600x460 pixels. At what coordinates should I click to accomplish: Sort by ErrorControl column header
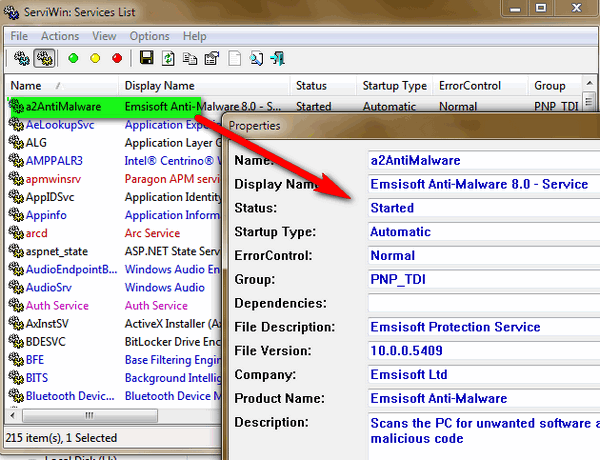480,85
